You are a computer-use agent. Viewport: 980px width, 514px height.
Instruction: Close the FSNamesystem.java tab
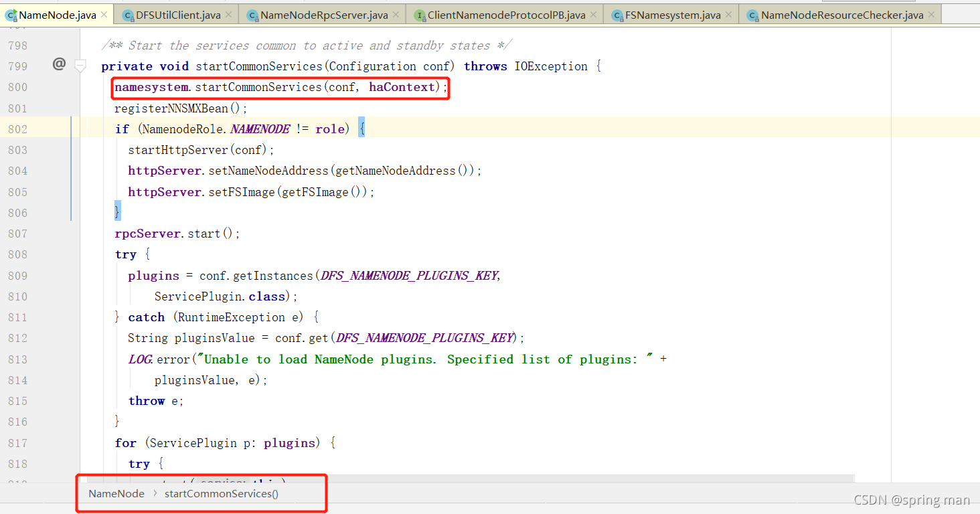click(730, 15)
